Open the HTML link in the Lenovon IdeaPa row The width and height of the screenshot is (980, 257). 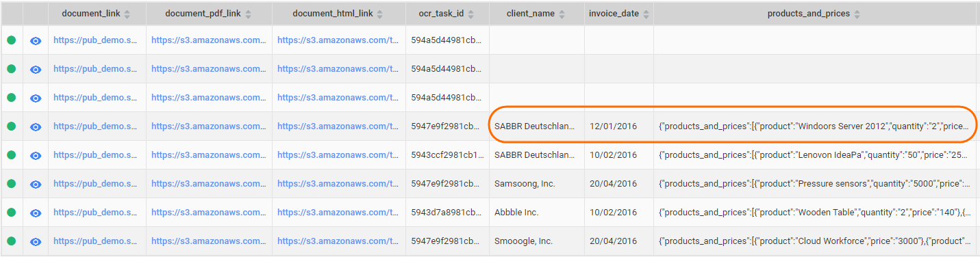click(x=338, y=155)
